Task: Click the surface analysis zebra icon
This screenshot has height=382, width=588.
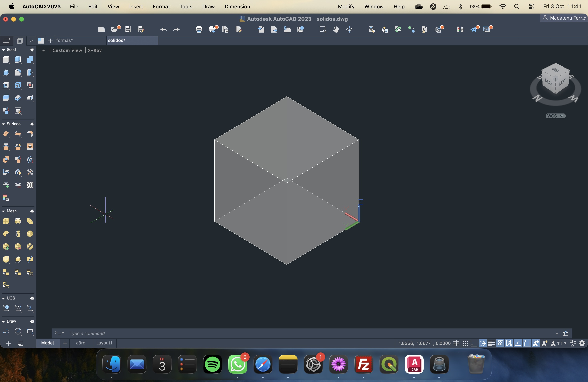Action: (30, 185)
